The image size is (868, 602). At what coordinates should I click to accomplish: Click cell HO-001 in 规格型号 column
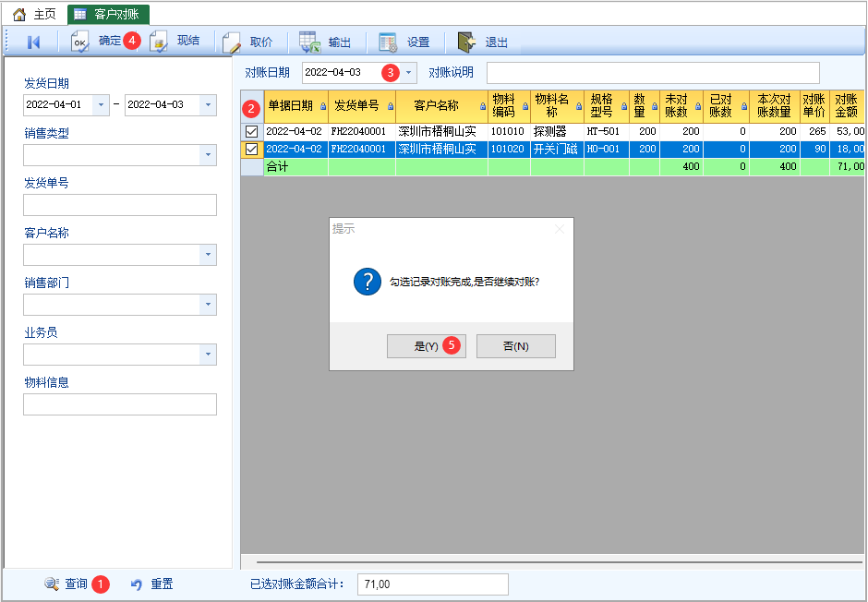click(606, 149)
